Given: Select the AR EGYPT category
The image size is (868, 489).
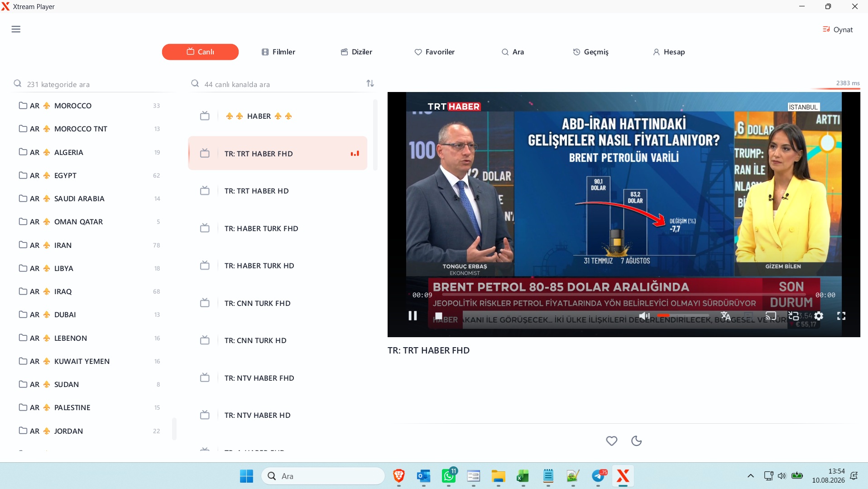Looking at the screenshot, I should [90, 175].
